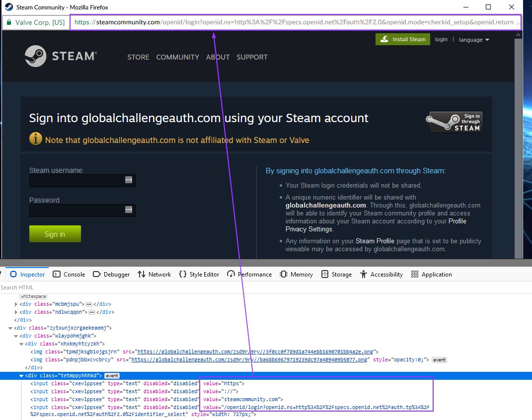Switch to the Inspector tab
This screenshot has width=532, height=420.
point(27,274)
